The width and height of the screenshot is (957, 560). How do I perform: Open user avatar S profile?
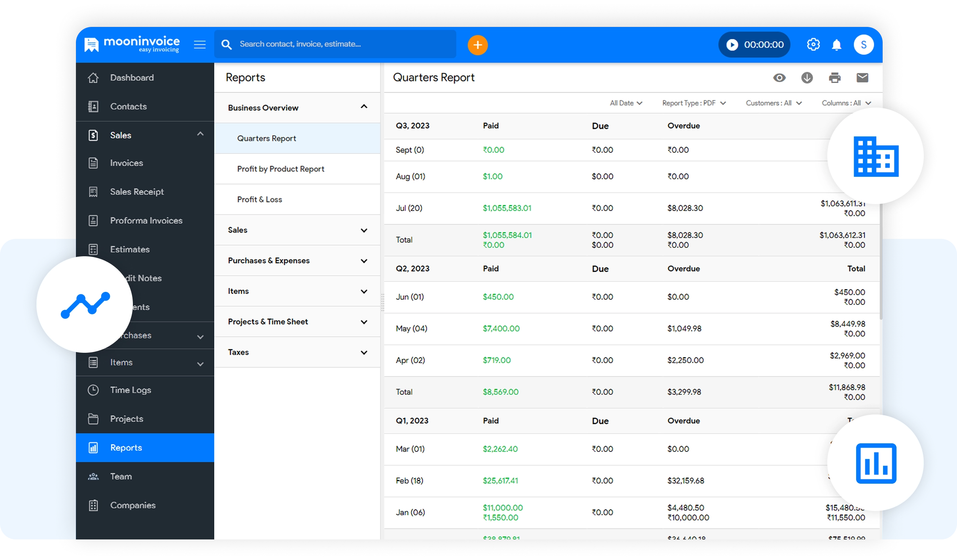click(863, 45)
